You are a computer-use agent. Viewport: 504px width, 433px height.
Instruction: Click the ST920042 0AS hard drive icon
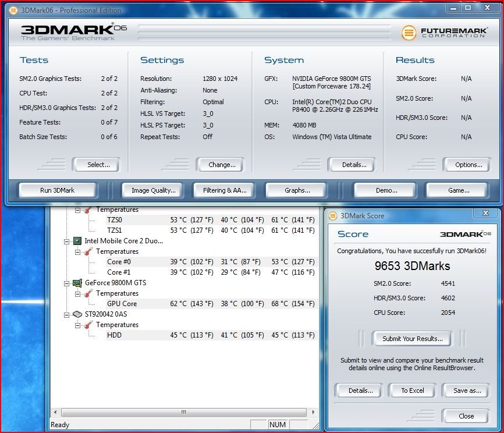[77, 314]
